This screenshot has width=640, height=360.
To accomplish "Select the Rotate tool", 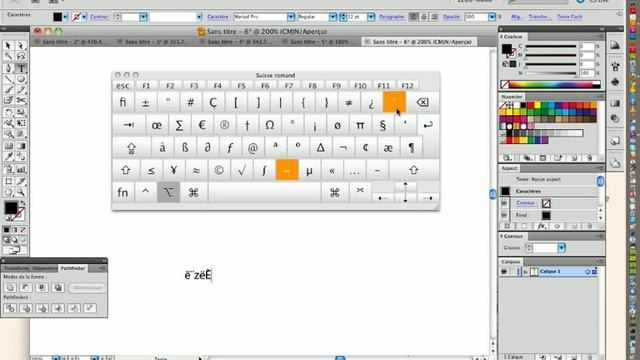I will [8, 112].
